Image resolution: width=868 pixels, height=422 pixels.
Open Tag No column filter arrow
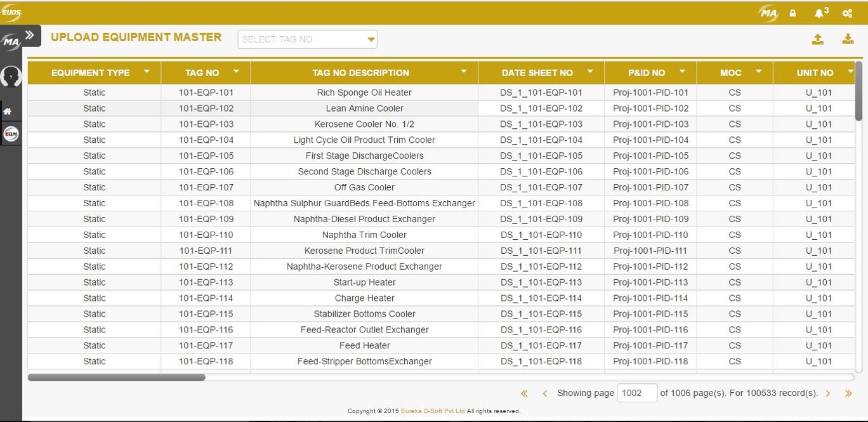(x=237, y=71)
